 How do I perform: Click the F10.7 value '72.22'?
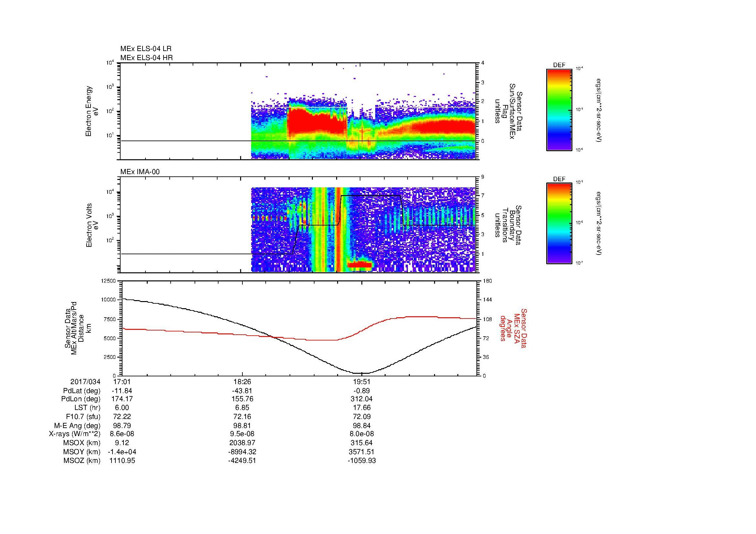pos(122,416)
